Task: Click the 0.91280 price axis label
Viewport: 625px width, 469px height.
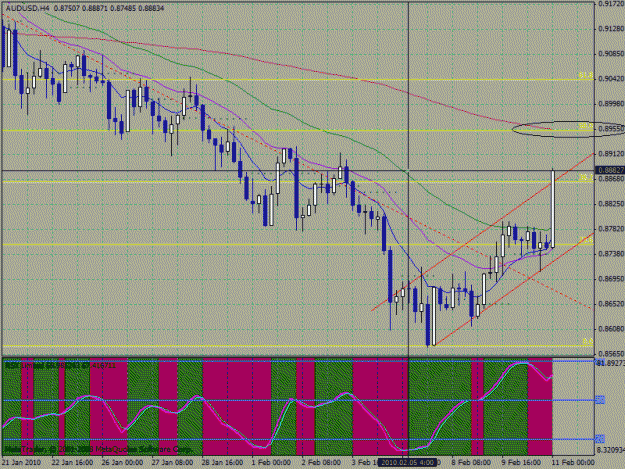Action: point(611,29)
